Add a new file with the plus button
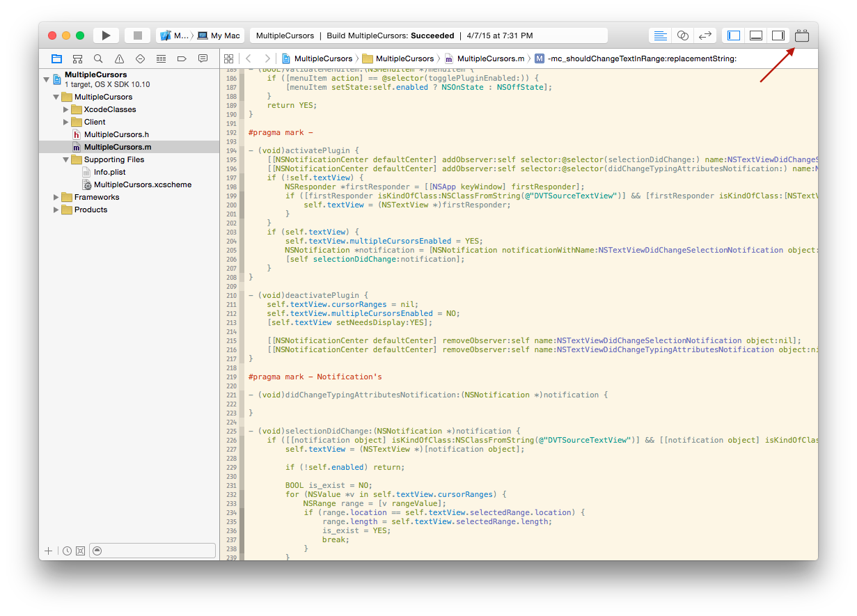The height and width of the screenshot is (616, 857). tap(48, 551)
